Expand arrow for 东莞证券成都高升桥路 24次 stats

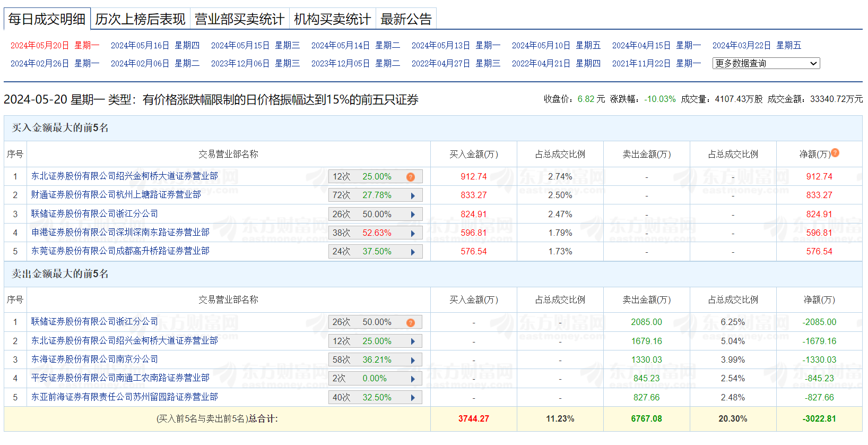coord(413,252)
